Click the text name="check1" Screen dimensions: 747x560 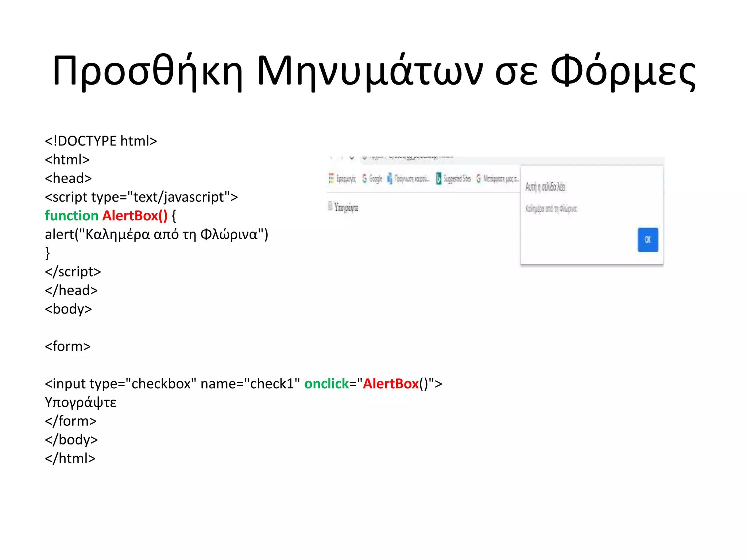click(x=250, y=384)
